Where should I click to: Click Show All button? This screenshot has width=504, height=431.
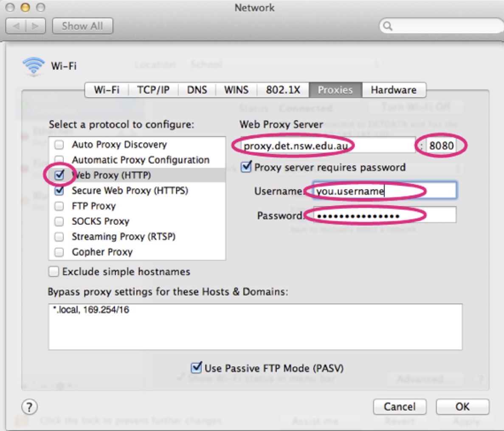[x=83, y=26]
